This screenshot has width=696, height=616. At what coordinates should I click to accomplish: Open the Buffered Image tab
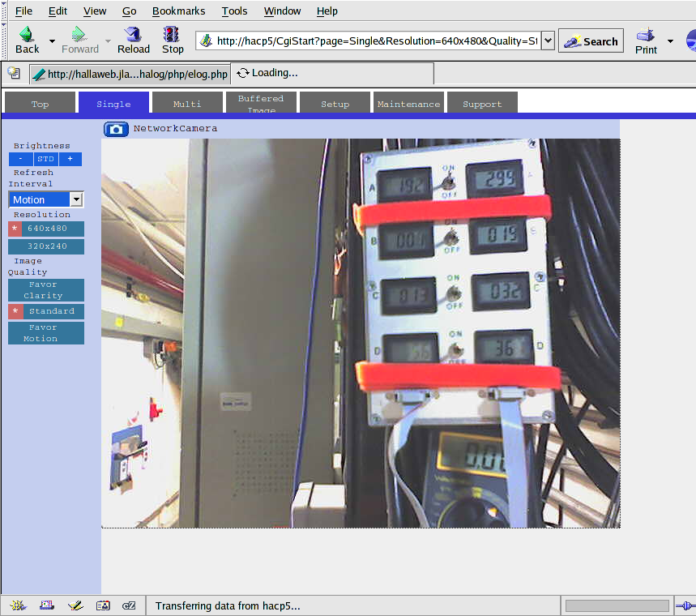tap(261, 103)
